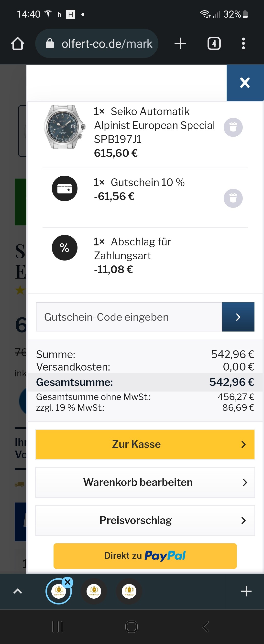Close the active tab in bottom bar
The height and width of the screenshot is (644, 264).
(x=68, y=582)
